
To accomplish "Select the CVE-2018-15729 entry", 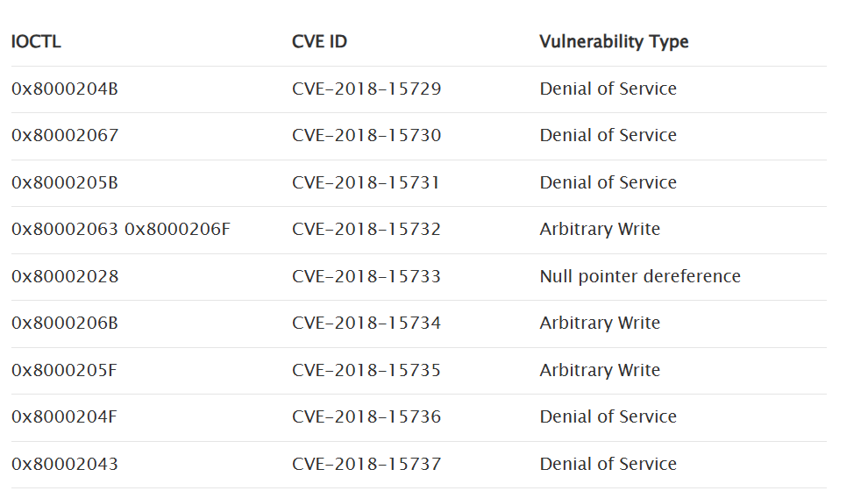I will click(366, 89).
